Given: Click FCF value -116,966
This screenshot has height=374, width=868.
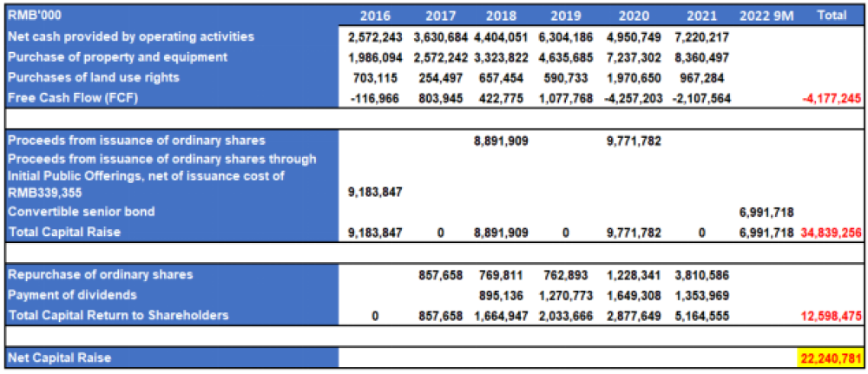Looking at the screenshot, I should click(375, 98).
